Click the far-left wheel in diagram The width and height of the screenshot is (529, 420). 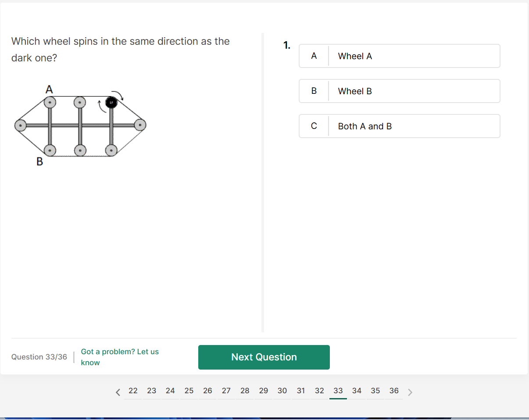[20, 126]
